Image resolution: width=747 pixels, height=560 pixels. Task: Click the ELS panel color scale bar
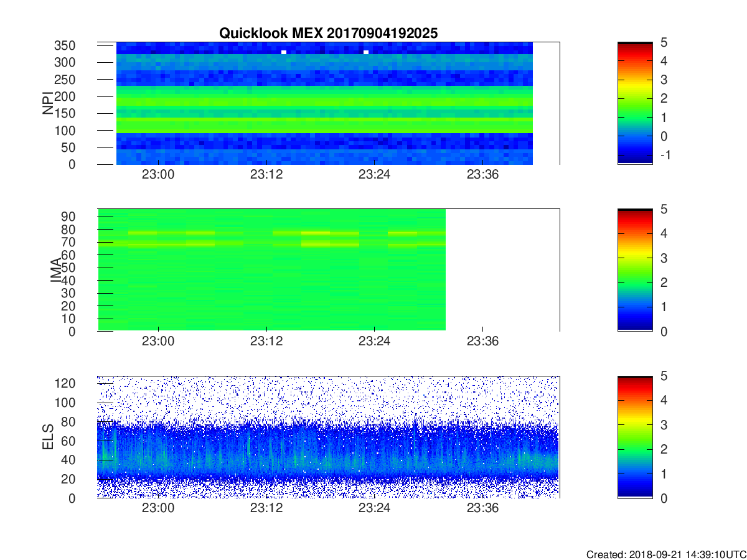click(x=635, y=437)
